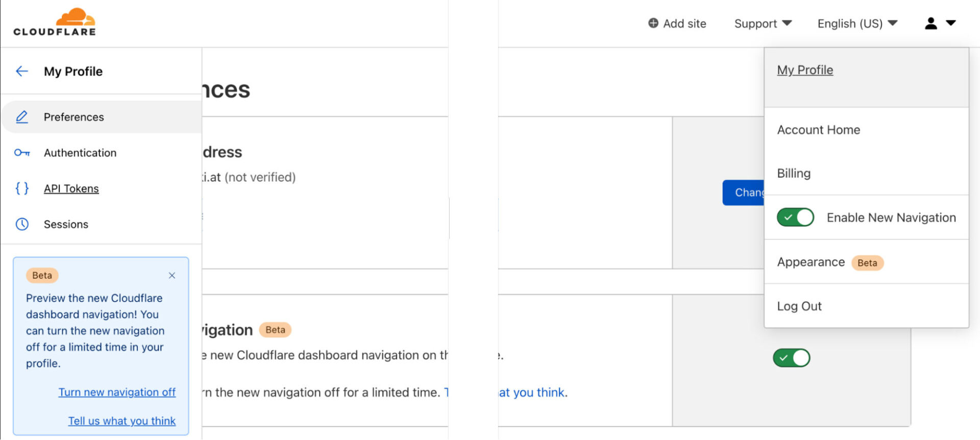Click the Sessions clock icon

pos(22,224)
